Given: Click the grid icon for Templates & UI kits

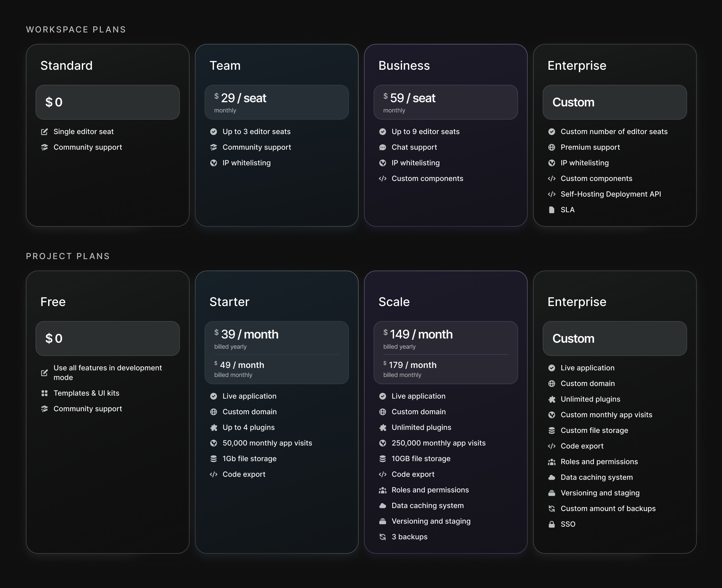Looking at the screenshot, I should click(x=45, y=393).
